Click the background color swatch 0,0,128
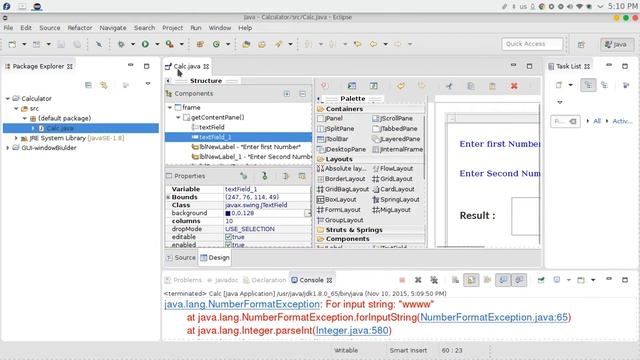Screen dimensions: 640x360 point(228,213)
